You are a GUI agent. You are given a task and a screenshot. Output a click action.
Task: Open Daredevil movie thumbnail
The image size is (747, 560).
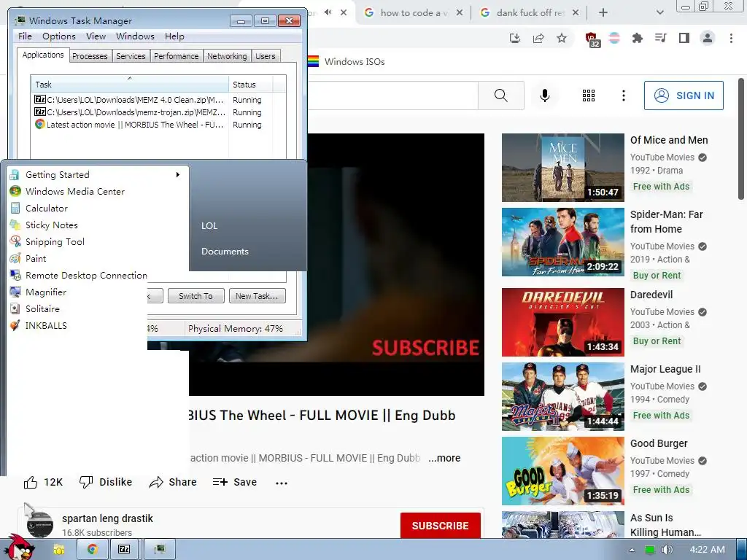click(562, 322)
